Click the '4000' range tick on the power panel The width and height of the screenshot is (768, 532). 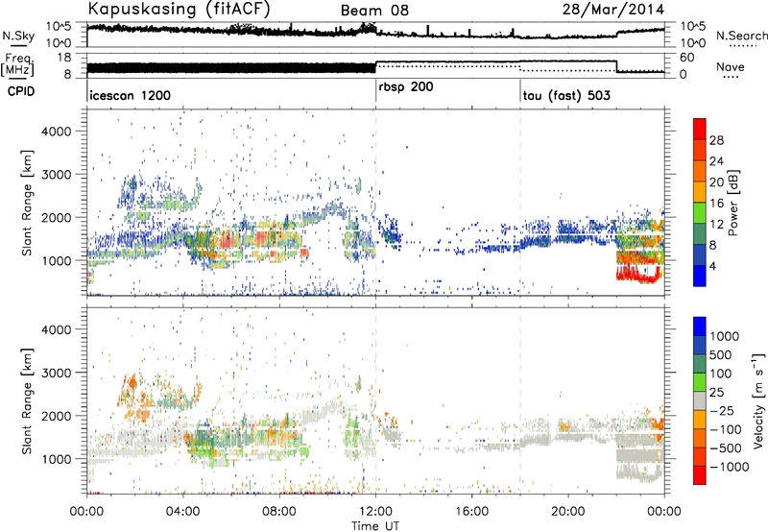click(x=56, y=132)
